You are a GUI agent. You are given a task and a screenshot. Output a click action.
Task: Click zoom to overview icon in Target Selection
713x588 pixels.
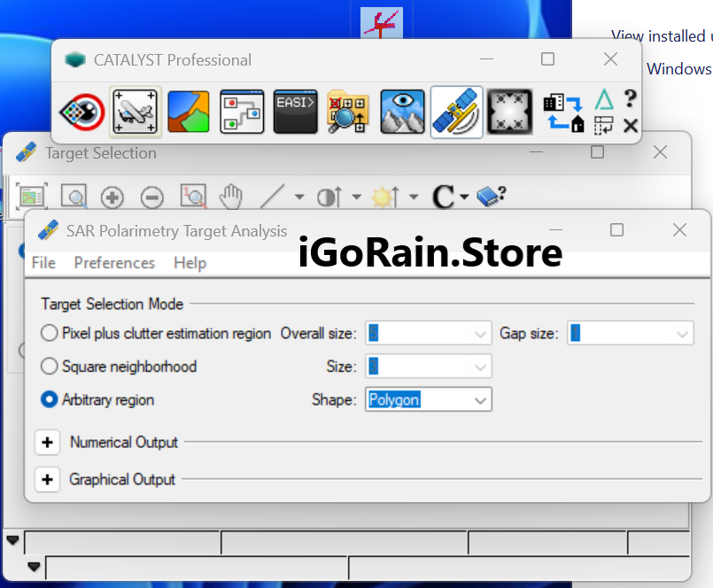[31, 197]
